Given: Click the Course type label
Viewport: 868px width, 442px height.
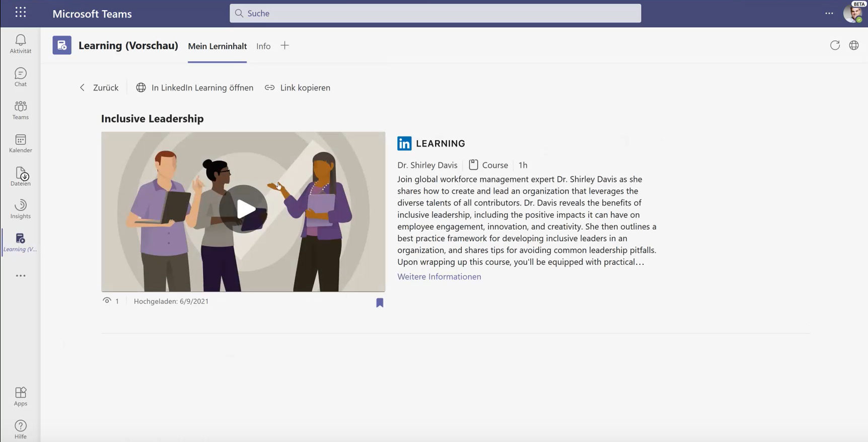Looking at the screenshot, I should (488, 165).
